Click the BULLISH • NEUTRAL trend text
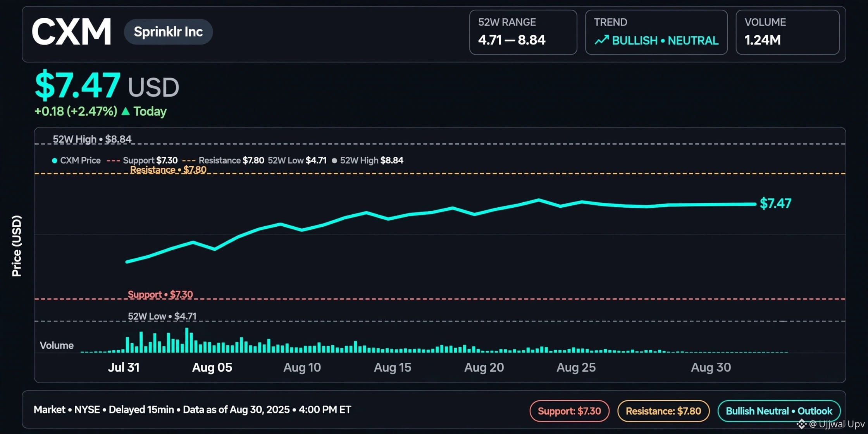Viewport: 868px width, 434px height. pyautogui.click(x=665, y=40)
